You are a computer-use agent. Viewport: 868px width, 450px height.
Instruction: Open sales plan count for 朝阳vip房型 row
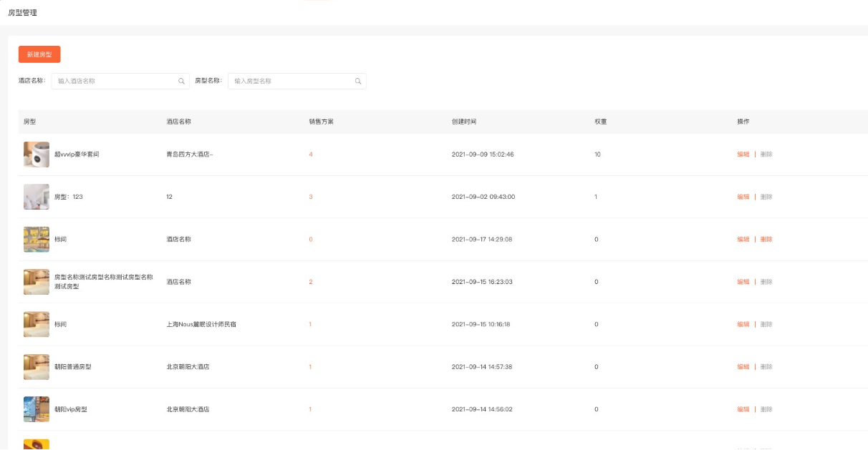[x=311, y=409]
